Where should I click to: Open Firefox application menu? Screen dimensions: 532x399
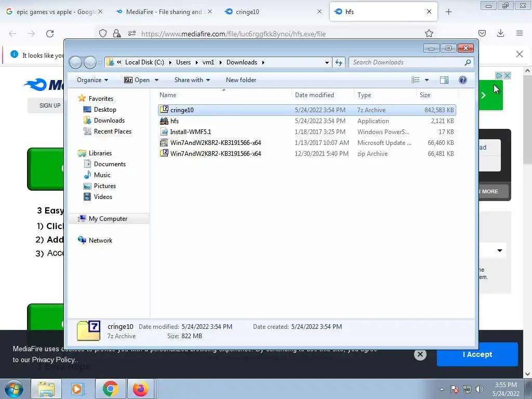(x=520, y=33)
